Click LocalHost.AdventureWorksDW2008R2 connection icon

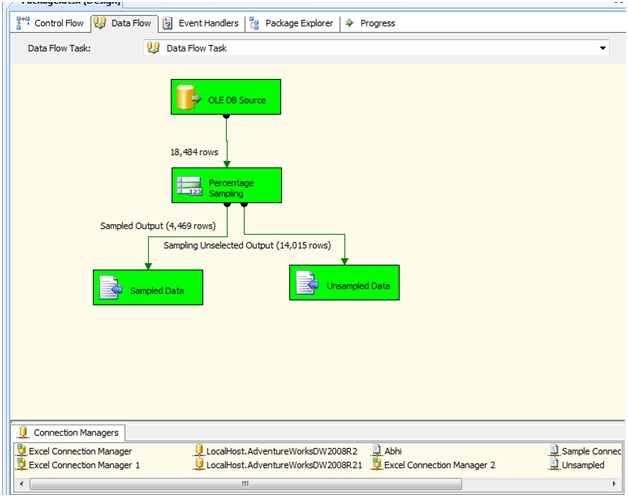199,451
